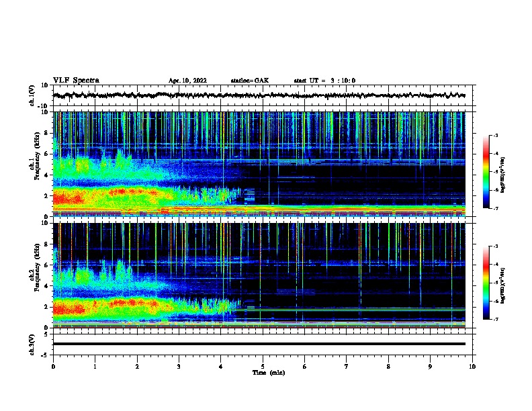Viewport: 532px width, 411px height.
Task: Click the flat black ch.3 voltage trace
Action: (259, 344)
